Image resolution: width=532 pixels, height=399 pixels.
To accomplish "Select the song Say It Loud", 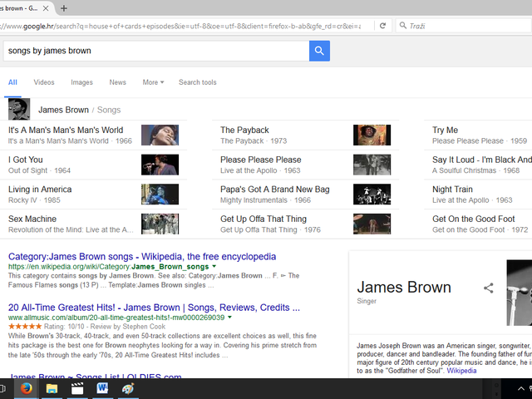I will click(482, 160).
